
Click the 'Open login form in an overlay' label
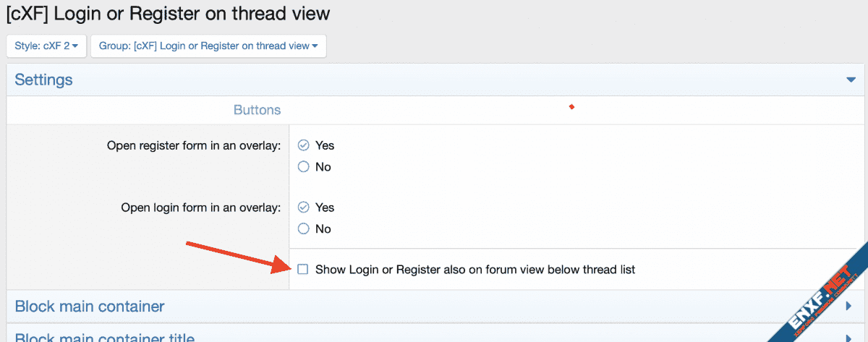point(200,208)
